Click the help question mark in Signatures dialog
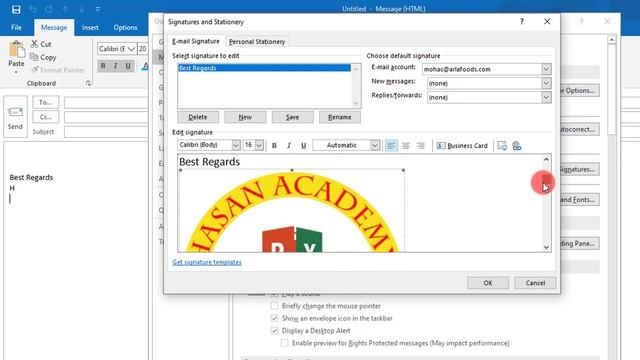Viewport: 640px width, 360px height. [522, 22]
